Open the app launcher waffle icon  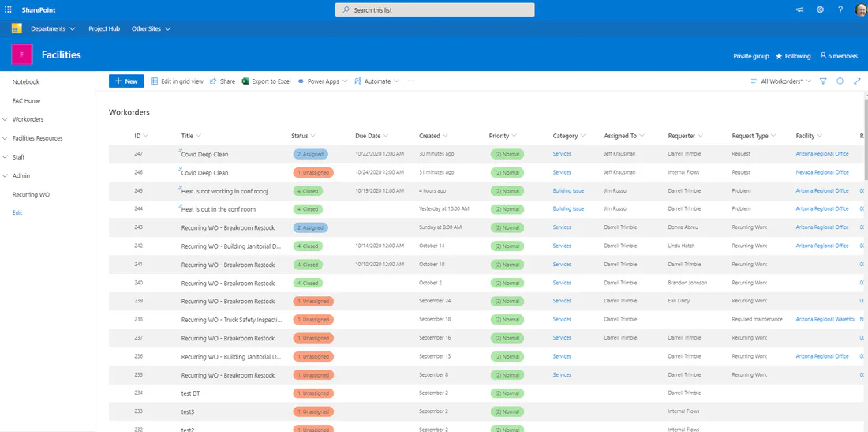[8, 10]
